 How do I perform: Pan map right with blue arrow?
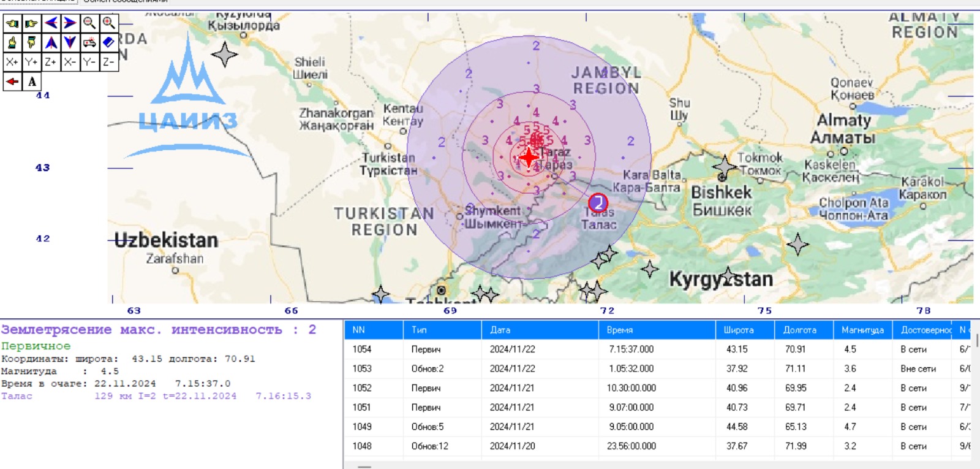70,23
